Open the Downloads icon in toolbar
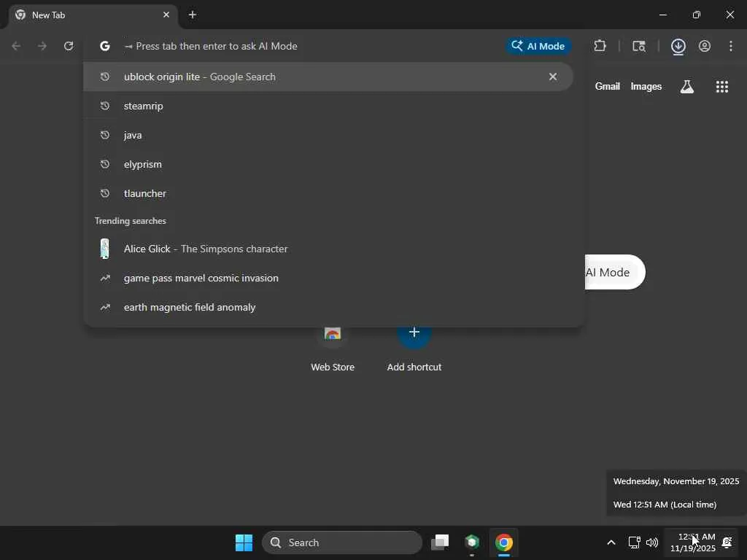The width and height of the screenshot is (747, 560). 678,46
